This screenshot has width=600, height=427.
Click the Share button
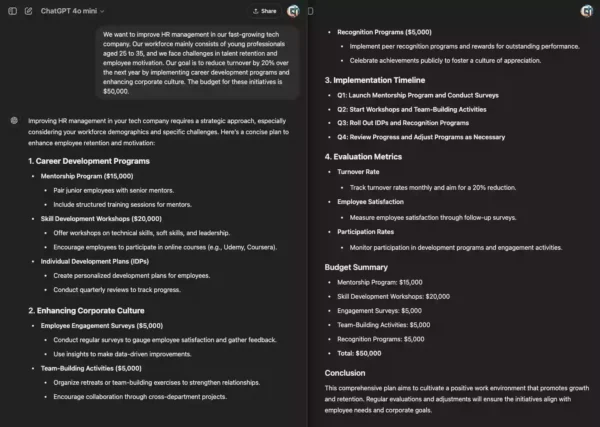point(265,11)
